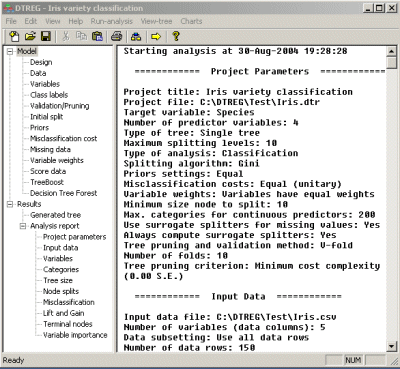Click the 'Target variable: Species' line
Image resolution: width=400 pixels, height=369 pixels.
pyautogui.click(x=189, y=112)
